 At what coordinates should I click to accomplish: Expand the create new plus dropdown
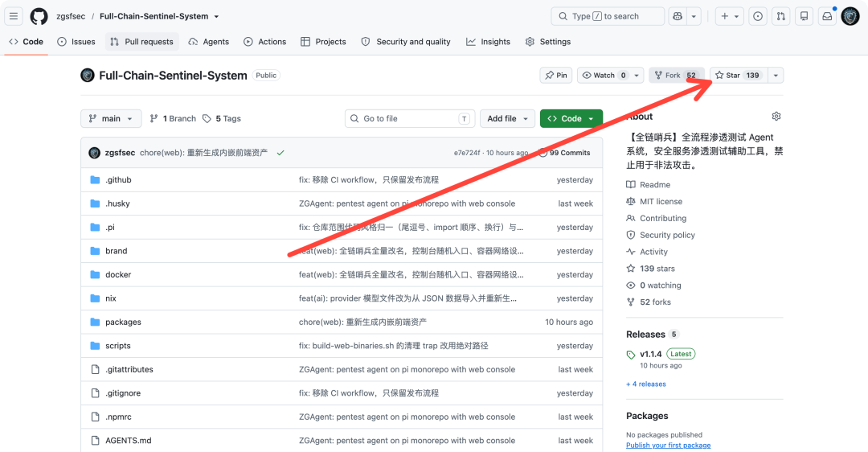coord(730,16)
